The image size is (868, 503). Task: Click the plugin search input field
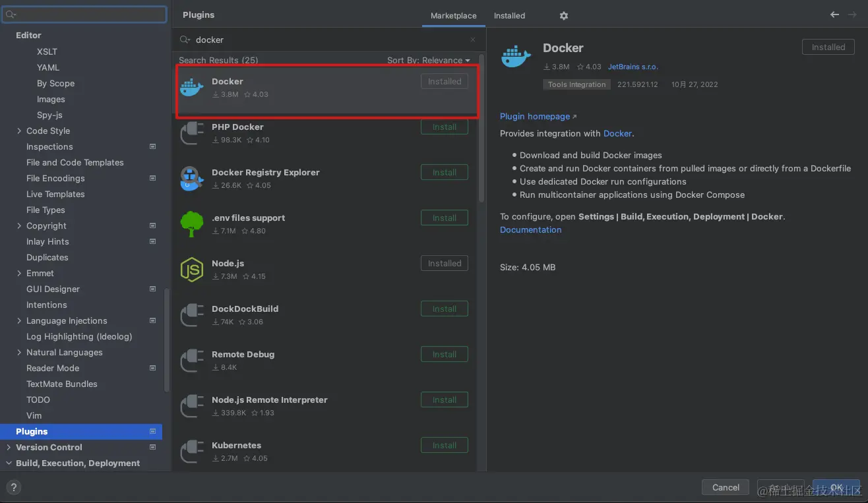click(x=330, y=40)
